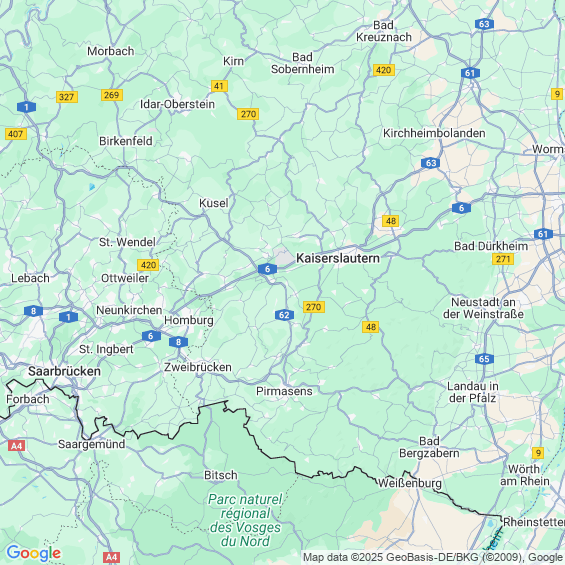
Task: Click the Landau in der Pfalz label
Action: pyautogui.click(x=472, y=392)
